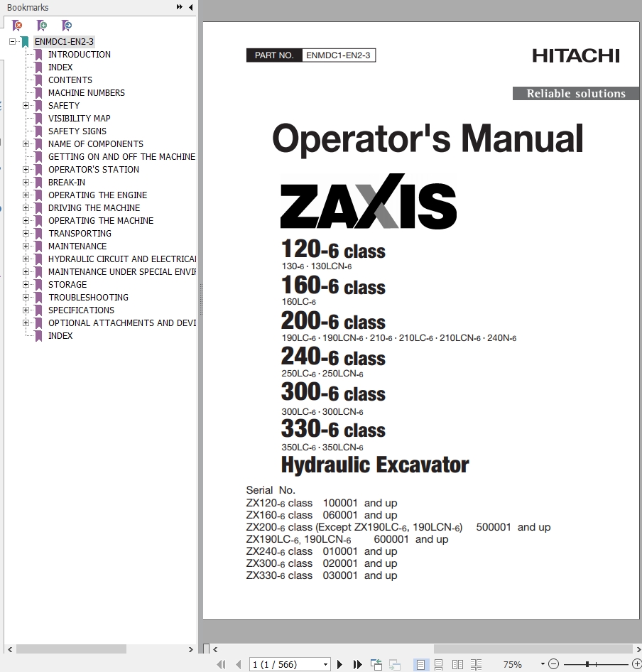Click the bookmark icon beside SAFETY SIGNS
The width and height of the screenshot is (642, 672).
tap(38, 131)
